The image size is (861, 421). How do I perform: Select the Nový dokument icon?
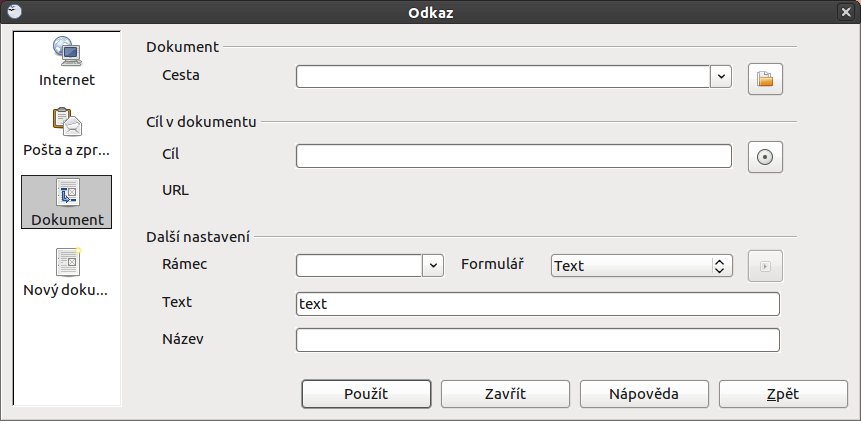pyautogui.click(x=67, y=272)
